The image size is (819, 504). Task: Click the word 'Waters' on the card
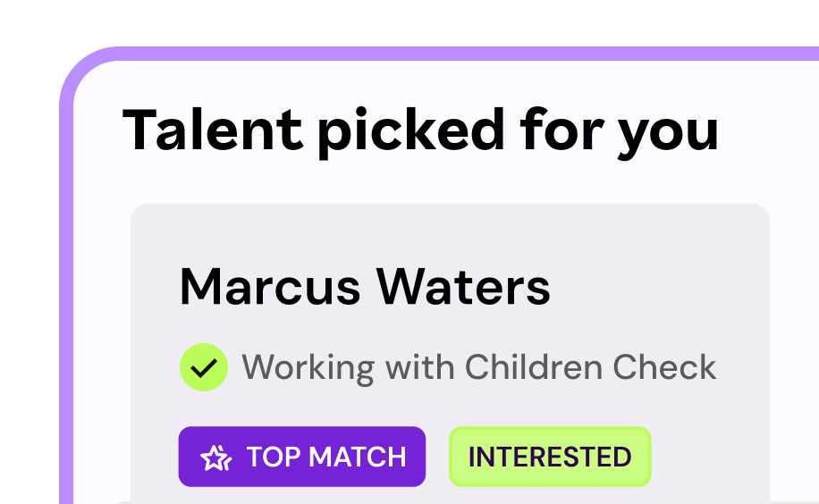coord(463,288)
